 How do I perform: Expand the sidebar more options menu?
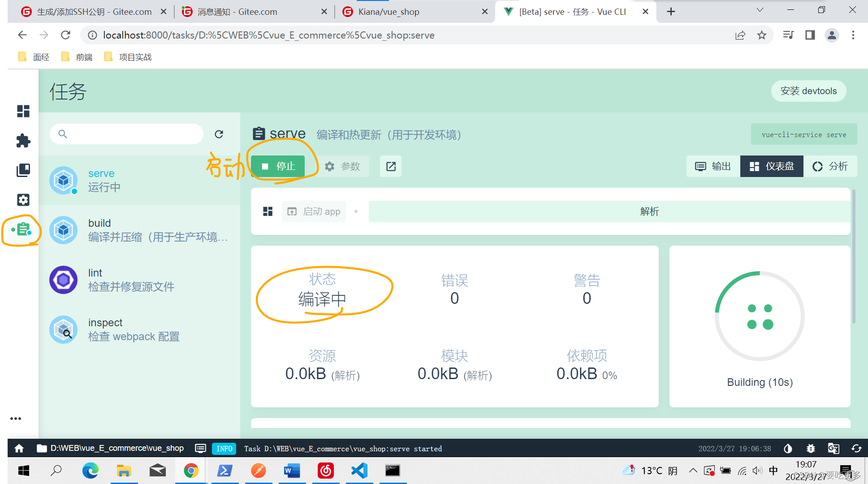pyautogui.click(x=16, y=418)
